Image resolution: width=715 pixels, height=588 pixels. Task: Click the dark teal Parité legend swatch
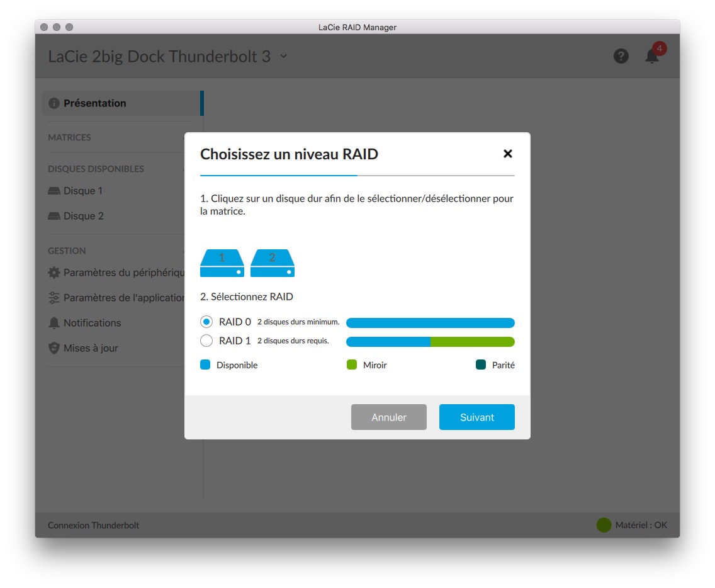click(x=481, y=365)
